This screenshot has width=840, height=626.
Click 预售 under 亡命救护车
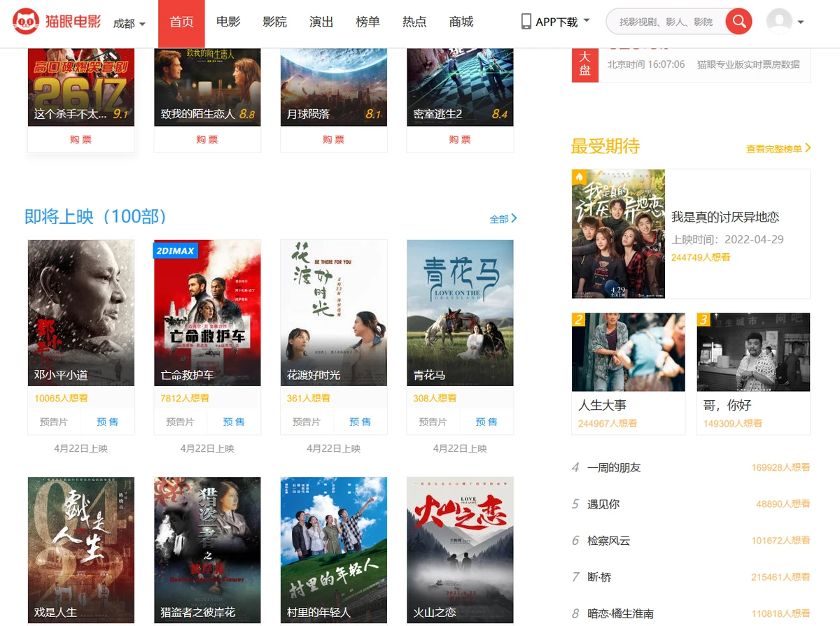[x=234, y=422]
